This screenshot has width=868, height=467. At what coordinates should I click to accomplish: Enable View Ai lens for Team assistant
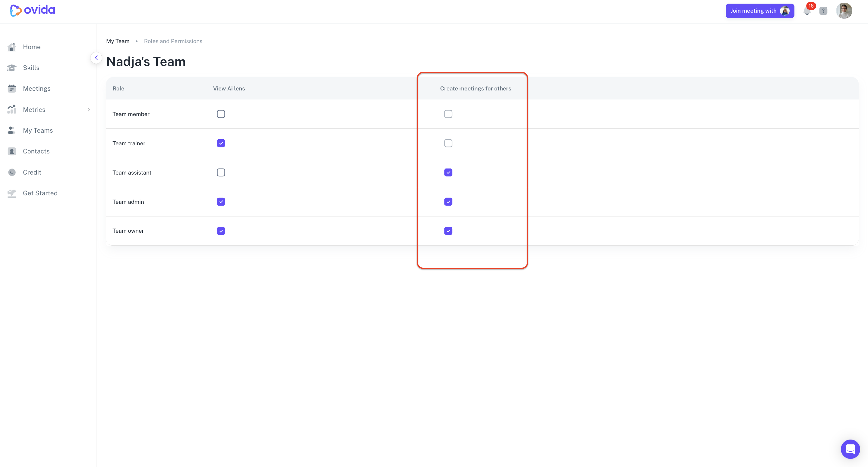pyautogui.click(x=221, y=172)
